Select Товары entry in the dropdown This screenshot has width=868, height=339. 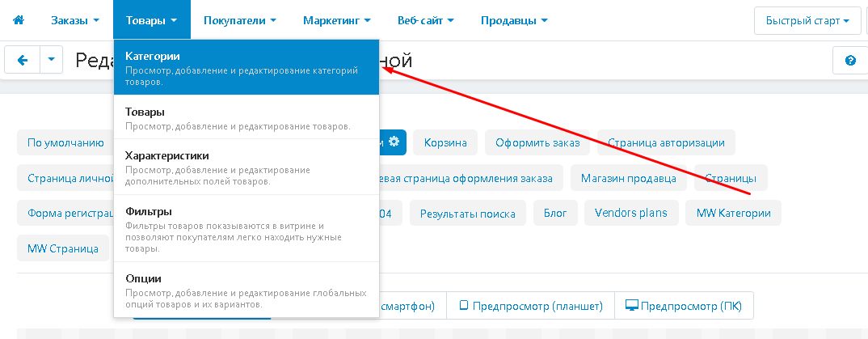[x=246, y=117]
